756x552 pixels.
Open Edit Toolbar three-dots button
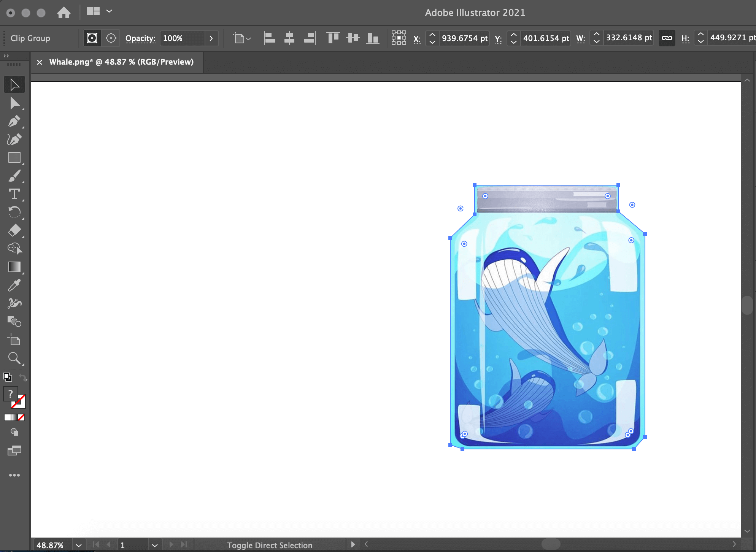tap(14, 475)
